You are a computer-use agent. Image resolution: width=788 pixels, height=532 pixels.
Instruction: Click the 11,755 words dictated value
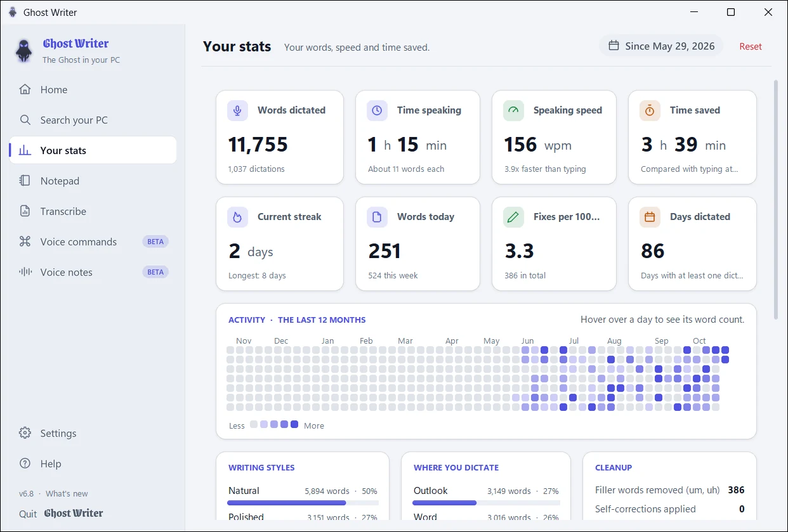pyautogui.click(x=258, y=145)
